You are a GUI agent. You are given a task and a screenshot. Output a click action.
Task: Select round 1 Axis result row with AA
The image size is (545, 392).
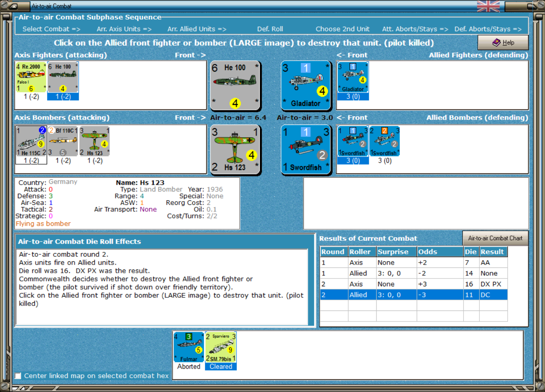[x=413, y=263]
